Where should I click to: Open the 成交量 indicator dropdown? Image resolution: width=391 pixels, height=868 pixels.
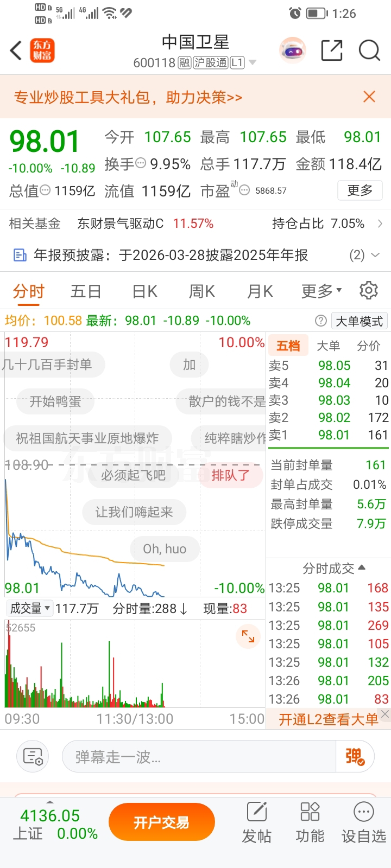pos(30,608)
